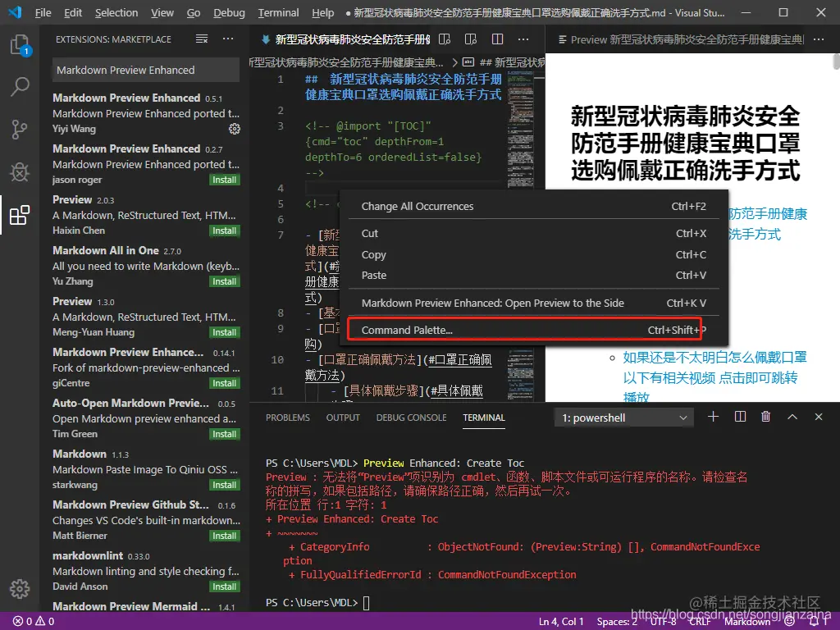Open the editor More Actions ellipsis menu
This screenshot has height=630, width=840.
523,39
